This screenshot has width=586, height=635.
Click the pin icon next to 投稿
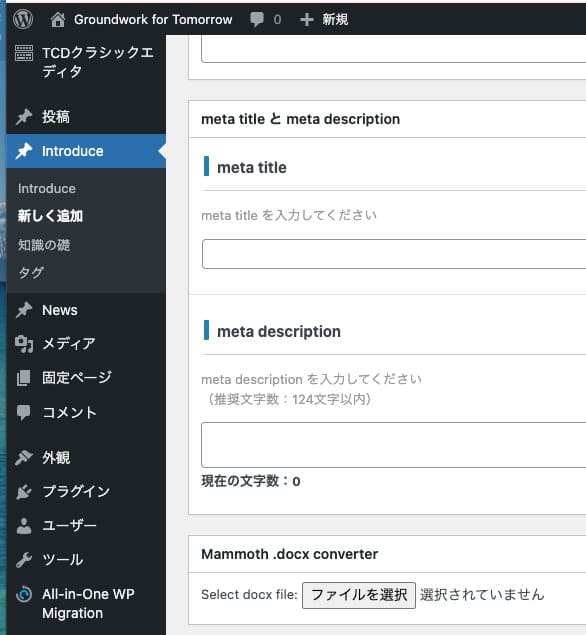coord(24,117)
